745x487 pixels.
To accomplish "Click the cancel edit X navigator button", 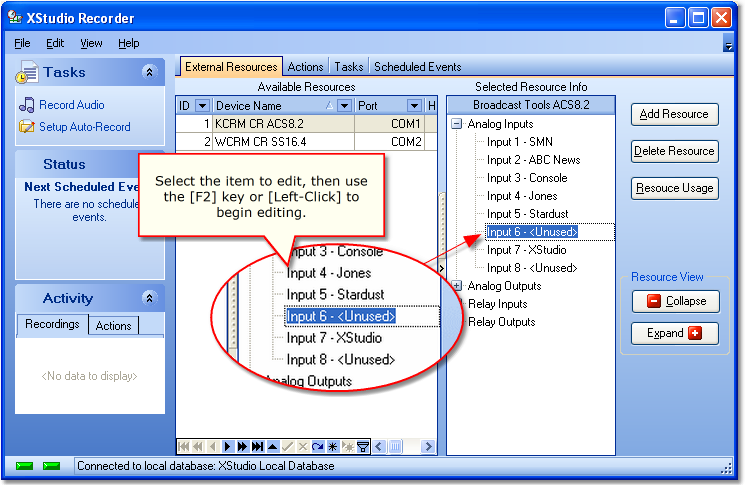I will tap(303, 447).
